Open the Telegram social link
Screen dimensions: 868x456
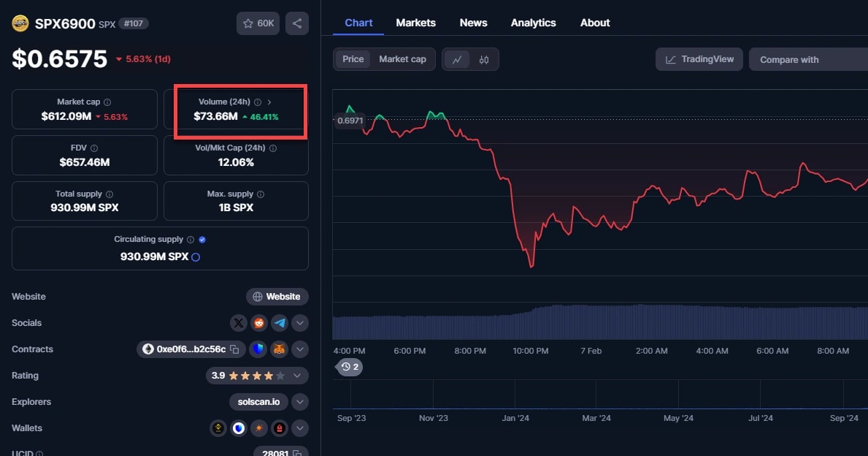point(280,323)
